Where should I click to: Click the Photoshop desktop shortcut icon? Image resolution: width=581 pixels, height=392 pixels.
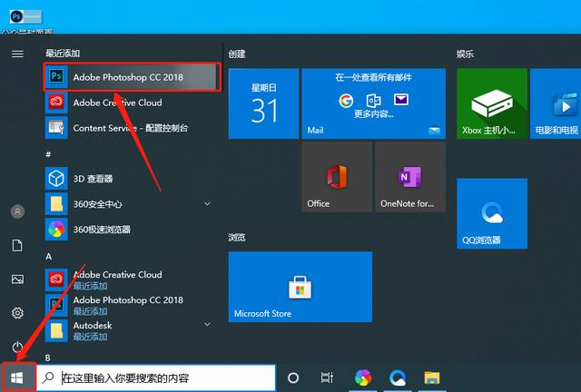pos(26,16)
